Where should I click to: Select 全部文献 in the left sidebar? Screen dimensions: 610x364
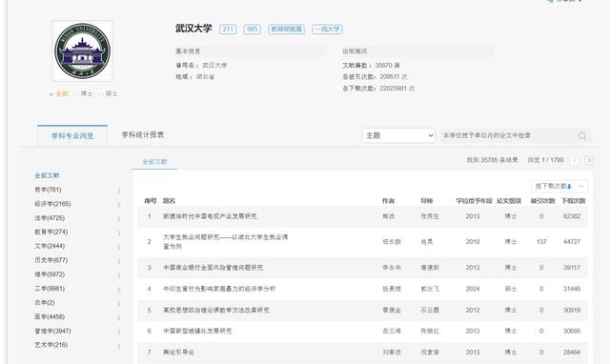47,175
